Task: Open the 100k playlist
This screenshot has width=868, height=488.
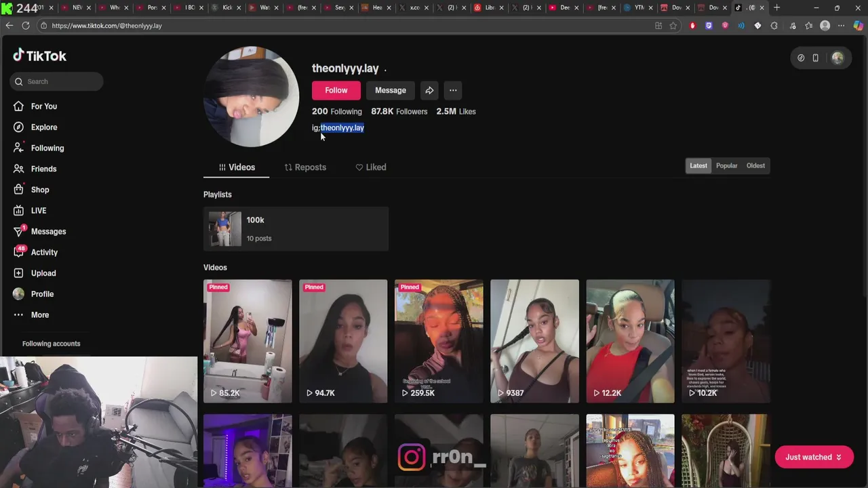Action: pos(296,228)
